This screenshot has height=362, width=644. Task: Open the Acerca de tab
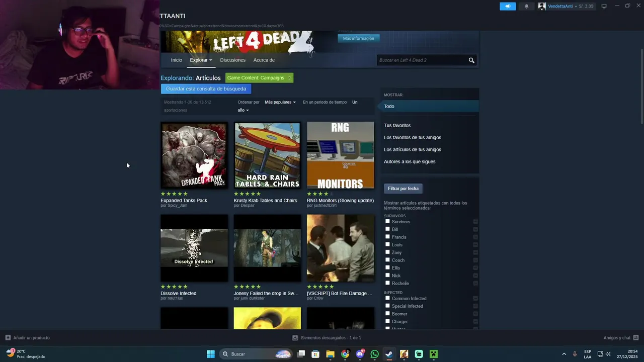click(x=264, y=60)
